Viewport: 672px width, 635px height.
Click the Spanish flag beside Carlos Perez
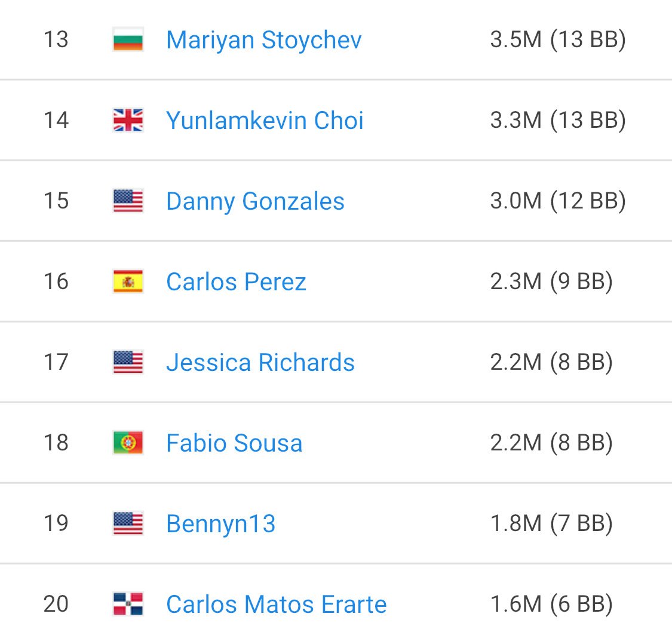128,281
